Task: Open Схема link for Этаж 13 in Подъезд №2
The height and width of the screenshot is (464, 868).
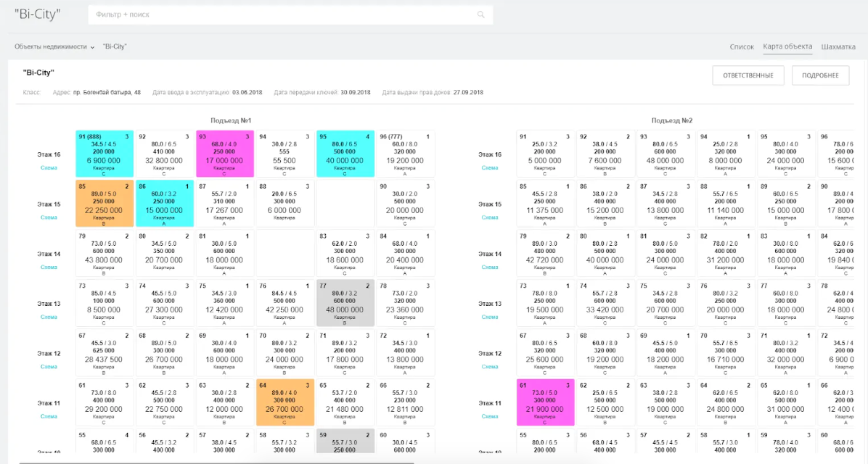Action: pyautogui.click(x=489, y=317)
